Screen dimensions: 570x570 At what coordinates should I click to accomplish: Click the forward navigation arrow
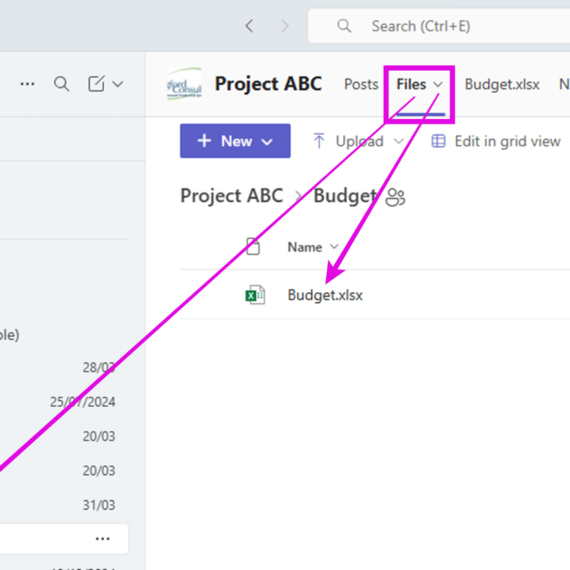[x=285, y=26]
